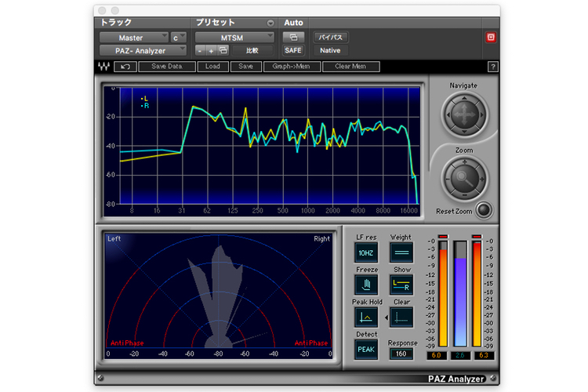The height and width of the screenshot is (392, 588).
Task: Click the red target mode button
Action: click(491, 37)
